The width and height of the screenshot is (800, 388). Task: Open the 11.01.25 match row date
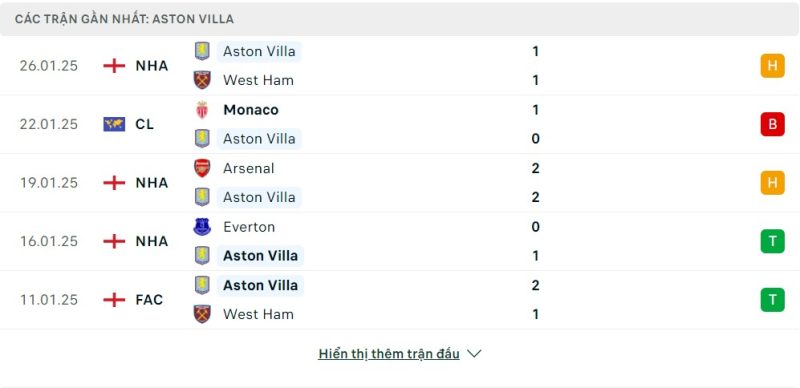tap(49, 300)
